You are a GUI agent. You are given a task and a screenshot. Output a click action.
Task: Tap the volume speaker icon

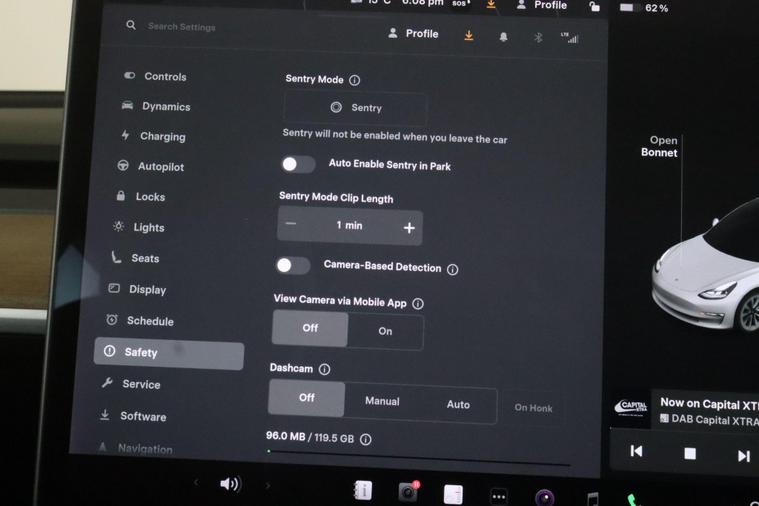(230, 484)
